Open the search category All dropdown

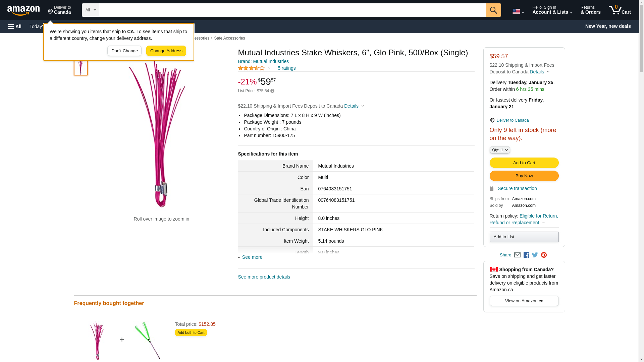pyautogui.click(x=90, y=10)
